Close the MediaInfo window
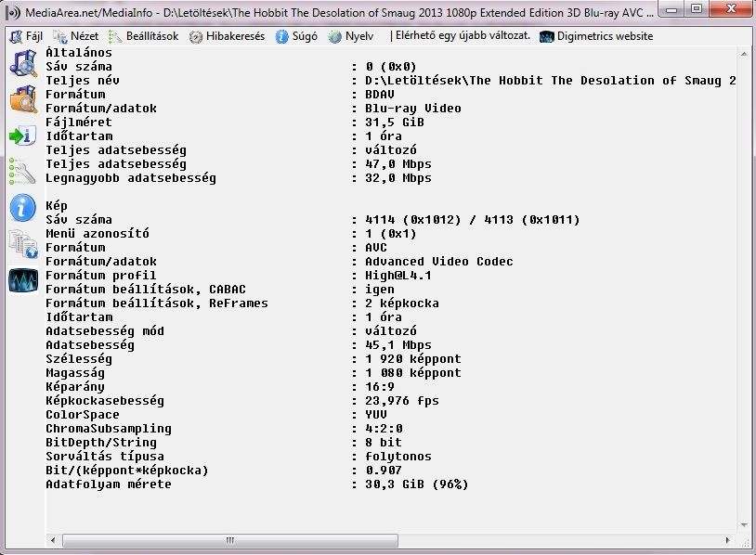The image size is (756, 555). 730,9
